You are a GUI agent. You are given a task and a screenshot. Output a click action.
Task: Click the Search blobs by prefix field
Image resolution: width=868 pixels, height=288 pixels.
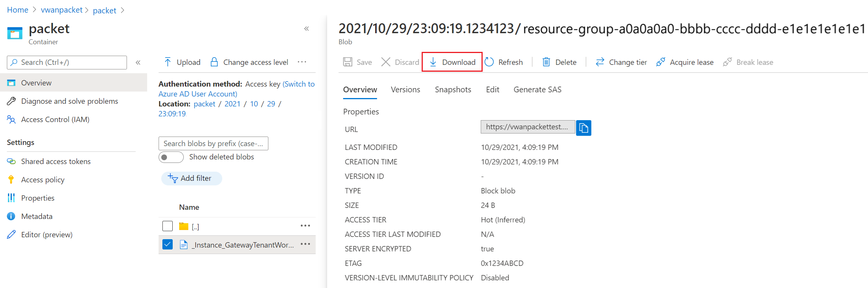(x=213, y=143)
